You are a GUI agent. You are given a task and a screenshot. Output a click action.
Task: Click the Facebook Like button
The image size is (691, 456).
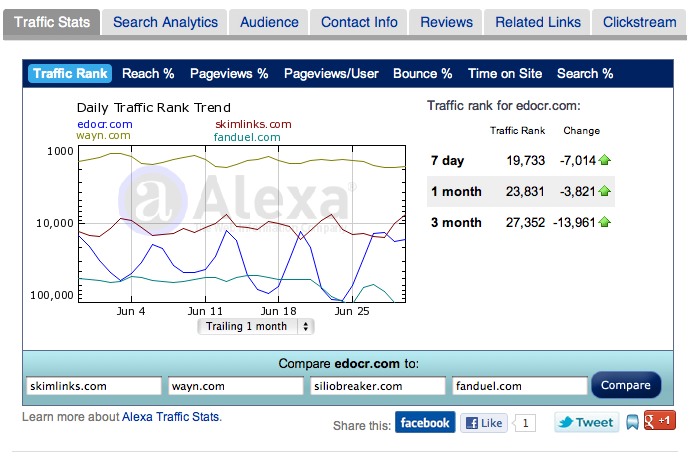coord(485,423)
